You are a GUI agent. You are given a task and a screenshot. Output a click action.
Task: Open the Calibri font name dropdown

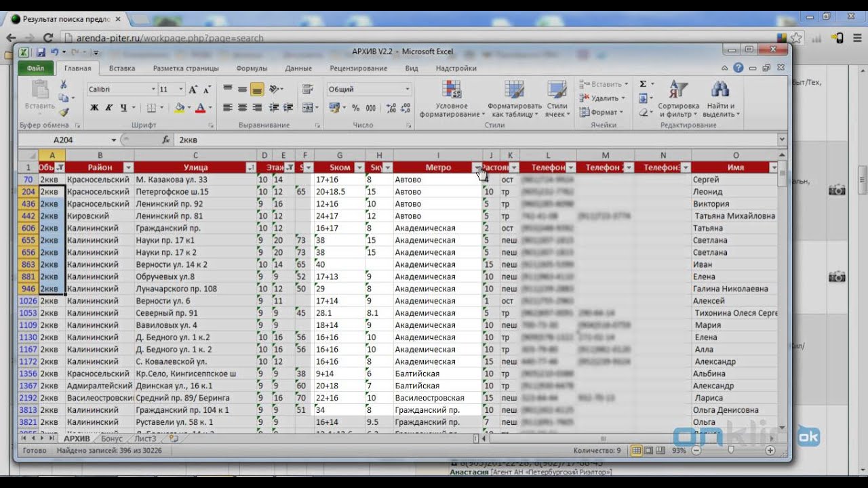tap(153, 89)
